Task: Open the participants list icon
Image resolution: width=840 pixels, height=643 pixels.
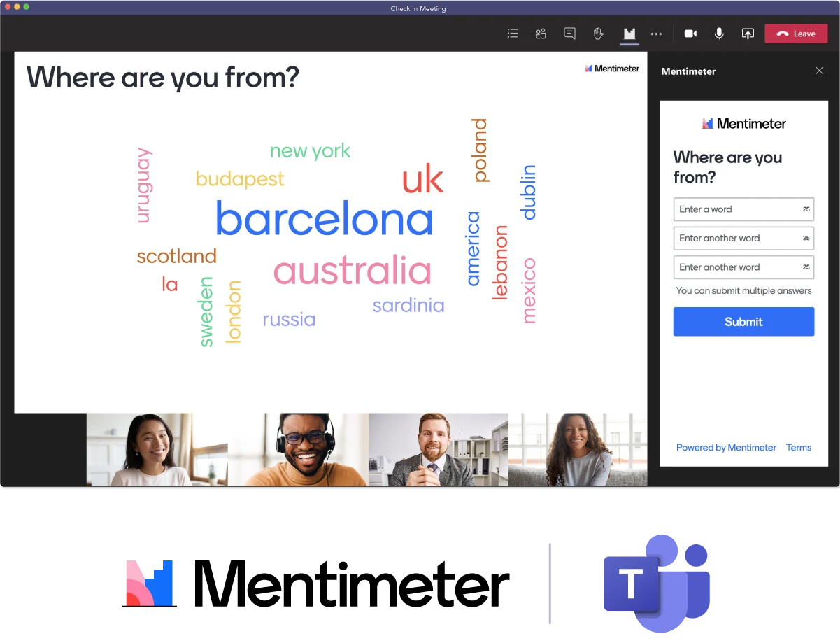Action: (513, 34)
